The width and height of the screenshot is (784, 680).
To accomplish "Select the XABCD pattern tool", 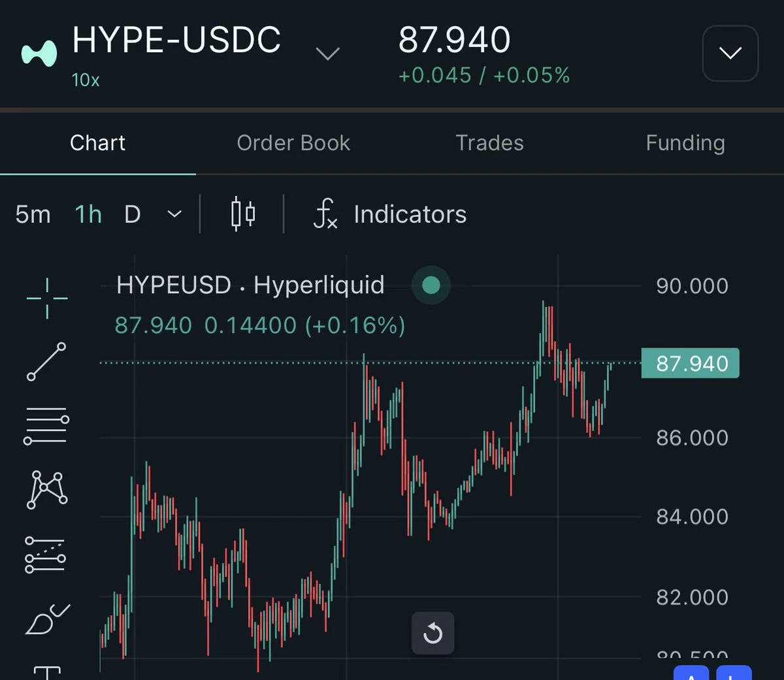I will [47, 489].
